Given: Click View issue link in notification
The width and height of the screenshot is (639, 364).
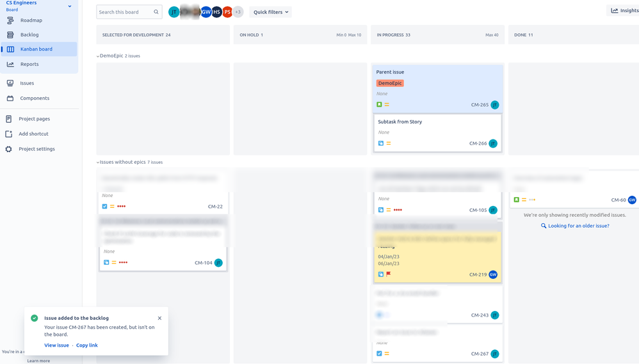Looking at the screenshot, I should [56, 345].
